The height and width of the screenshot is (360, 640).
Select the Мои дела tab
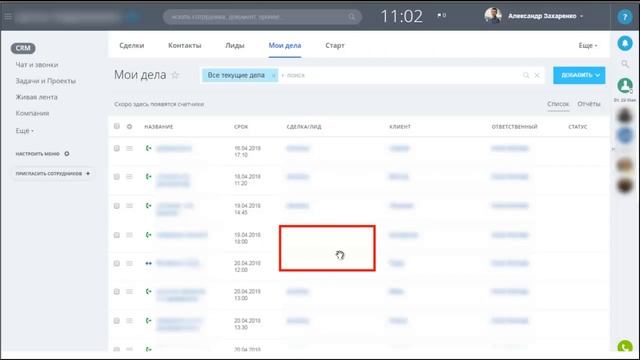pos(284,45)
